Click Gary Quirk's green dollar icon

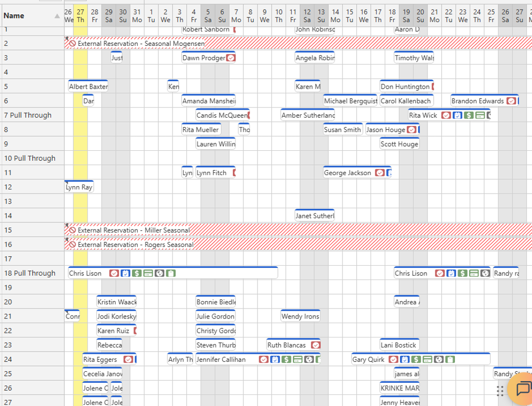pyautogui.click(x=416, y=359)
